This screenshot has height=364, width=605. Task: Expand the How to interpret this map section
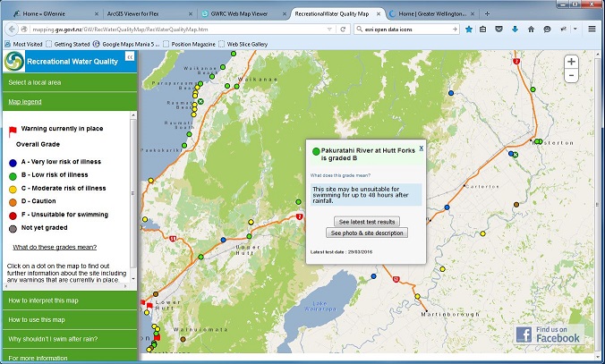(70, 301)
